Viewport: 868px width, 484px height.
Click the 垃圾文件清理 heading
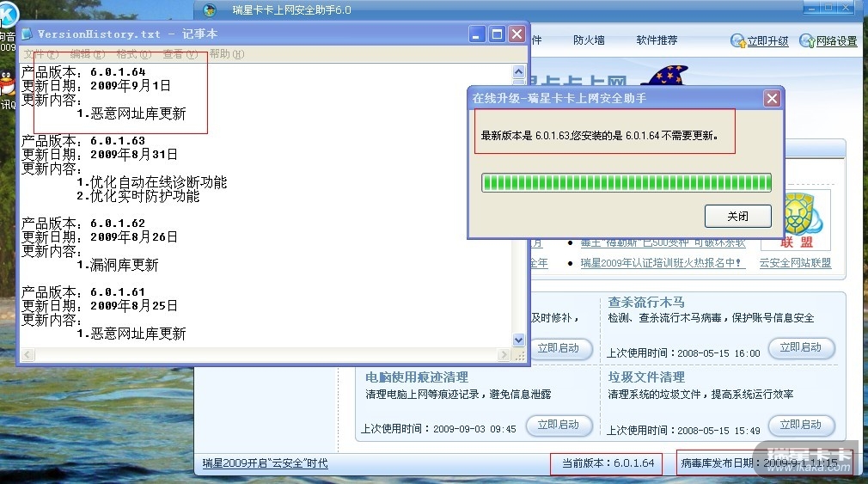pyautogui.click(x=646, y=377)
